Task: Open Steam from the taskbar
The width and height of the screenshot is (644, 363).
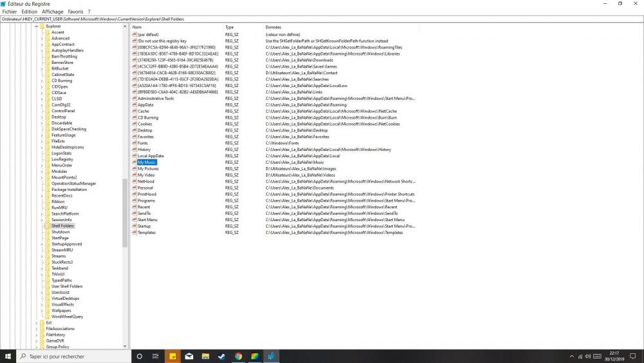Action: pos(222,357)
